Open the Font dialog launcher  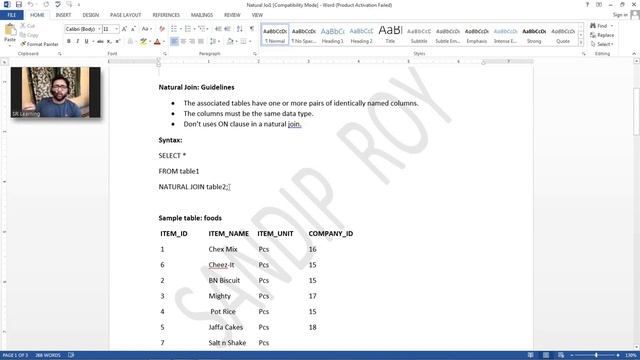tap(165, 54)
